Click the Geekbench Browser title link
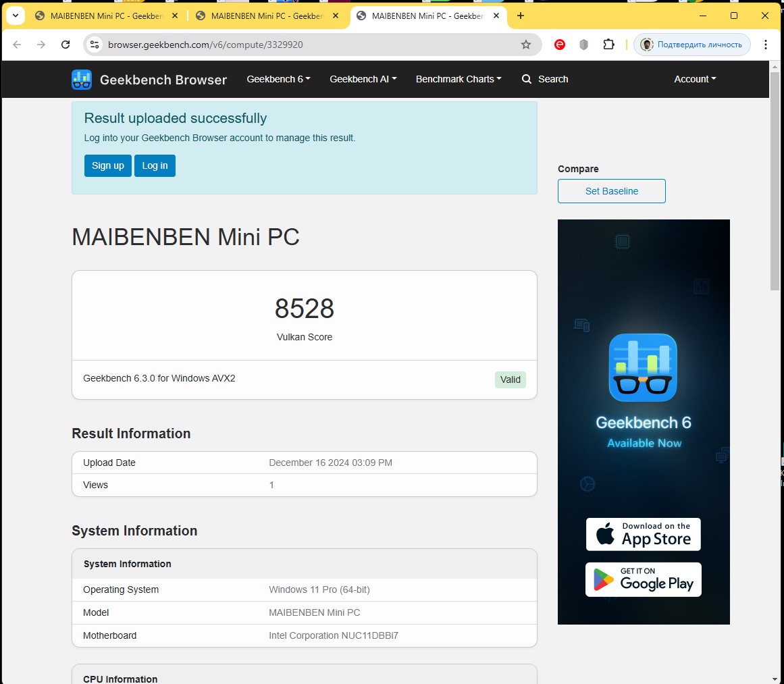This screenshot has width=784, height=684. (163, 80)
